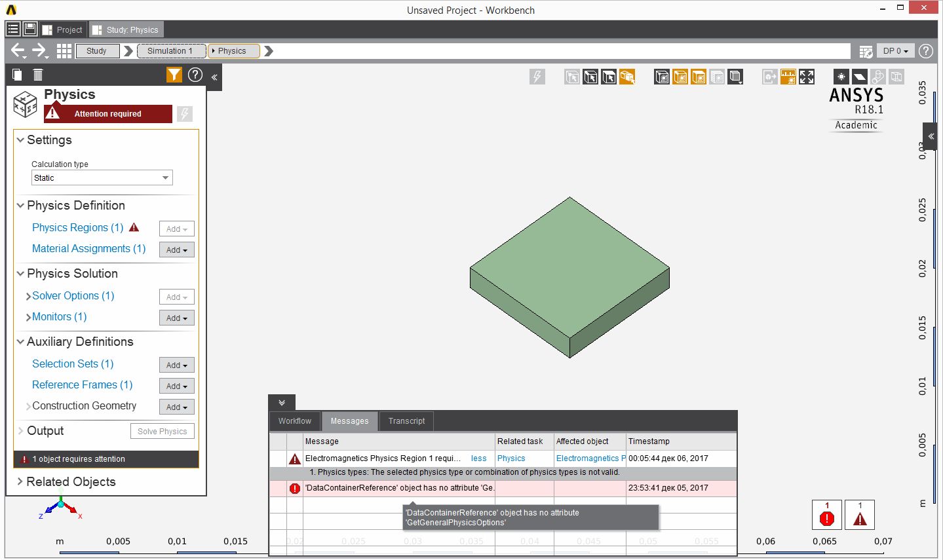Open Add dropdown for Construction Geometry

pos(177,407)
